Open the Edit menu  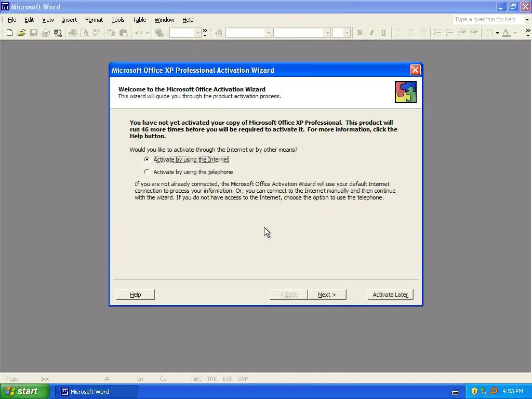click(x=29, y=20)
